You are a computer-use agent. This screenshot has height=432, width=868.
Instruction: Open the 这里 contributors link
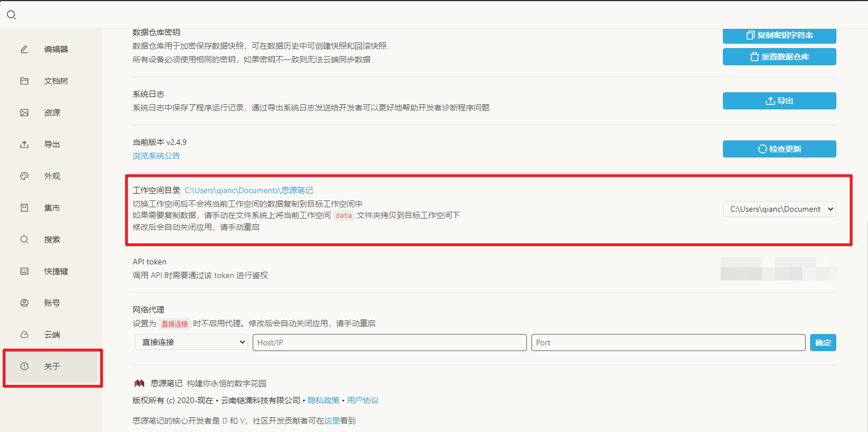click(332, 421)
